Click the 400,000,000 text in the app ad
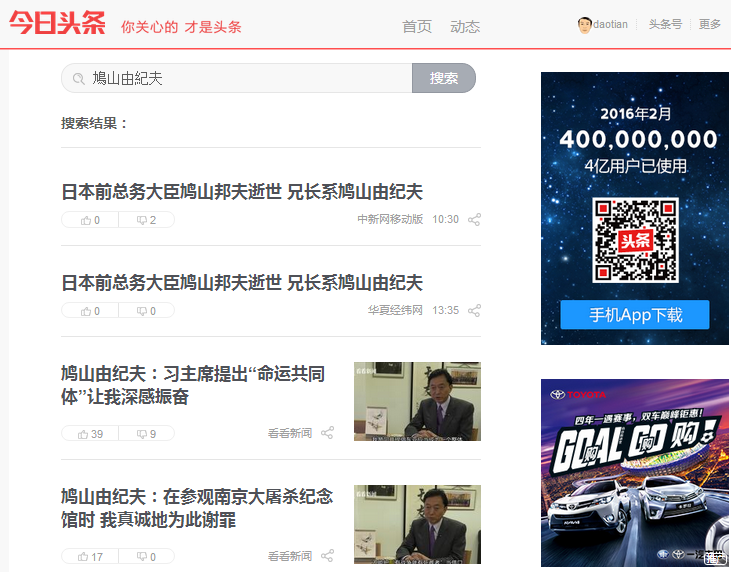 point(638,139)
